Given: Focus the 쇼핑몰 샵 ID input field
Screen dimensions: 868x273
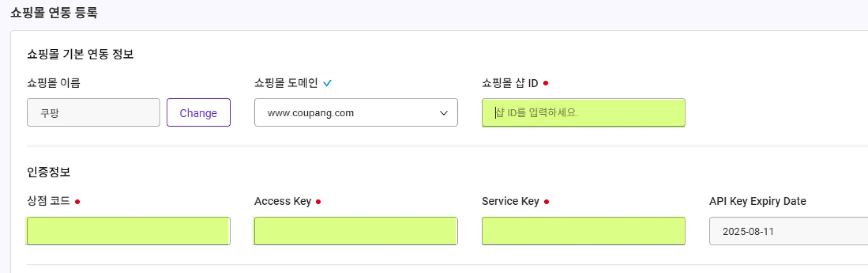Looking at the screenshot, I should pos(583,113).
